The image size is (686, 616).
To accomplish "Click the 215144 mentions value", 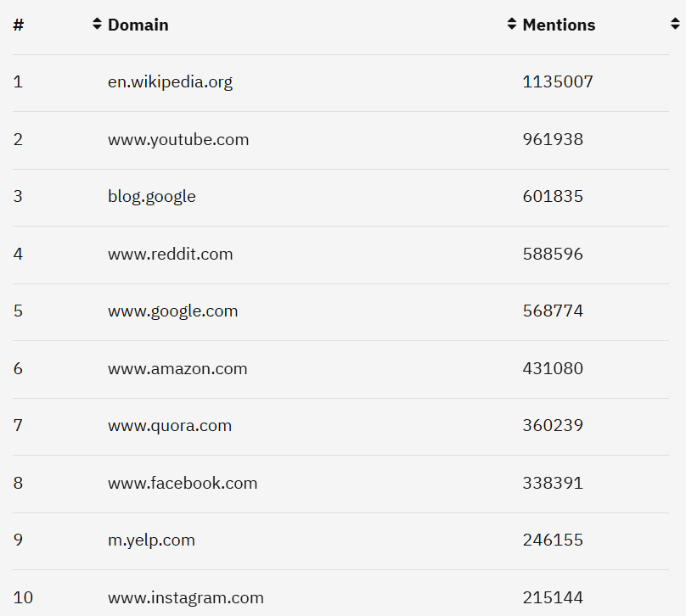I will tap(553, 597).
